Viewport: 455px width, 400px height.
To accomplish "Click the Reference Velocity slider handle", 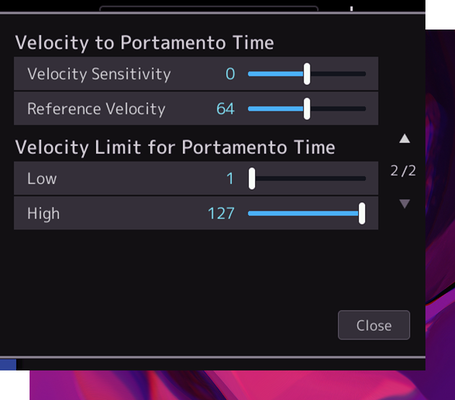I will tap(307, 109).
